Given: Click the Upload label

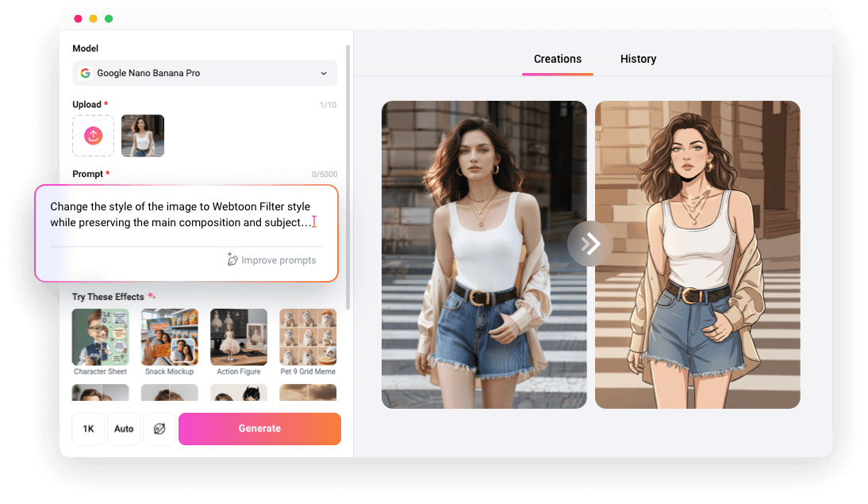Looking at the screenshot, I should [x=87, y=105].
